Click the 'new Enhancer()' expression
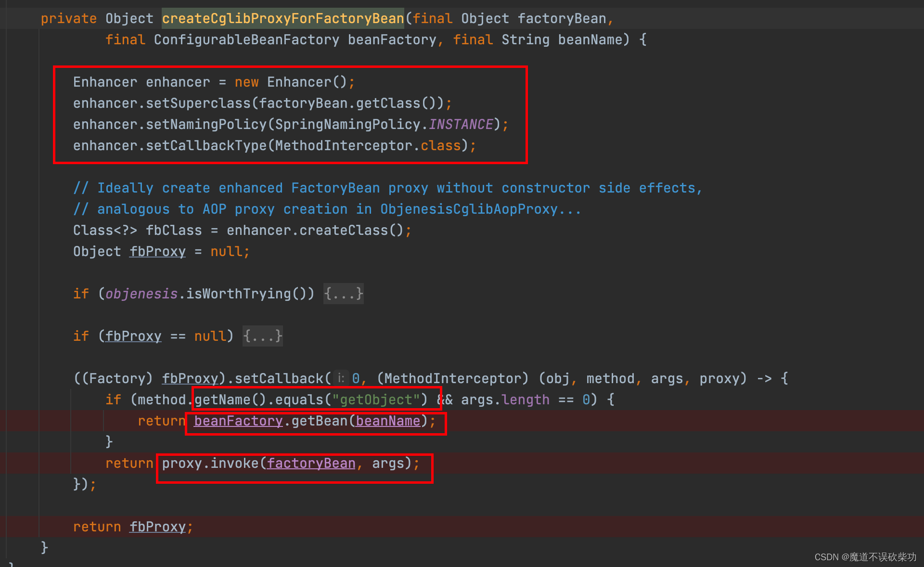The height and width of the screenshot is (567, 924). click(x=291, y=82)
